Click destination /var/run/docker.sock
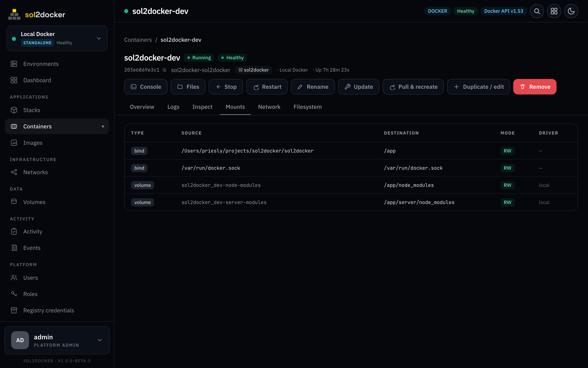Screen dimensions: 588x368 413,168
